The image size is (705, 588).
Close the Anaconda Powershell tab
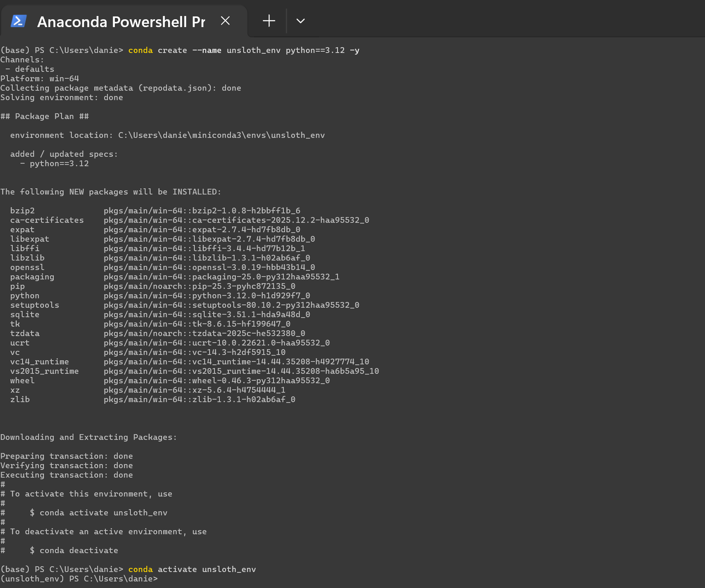pos(225,21)
